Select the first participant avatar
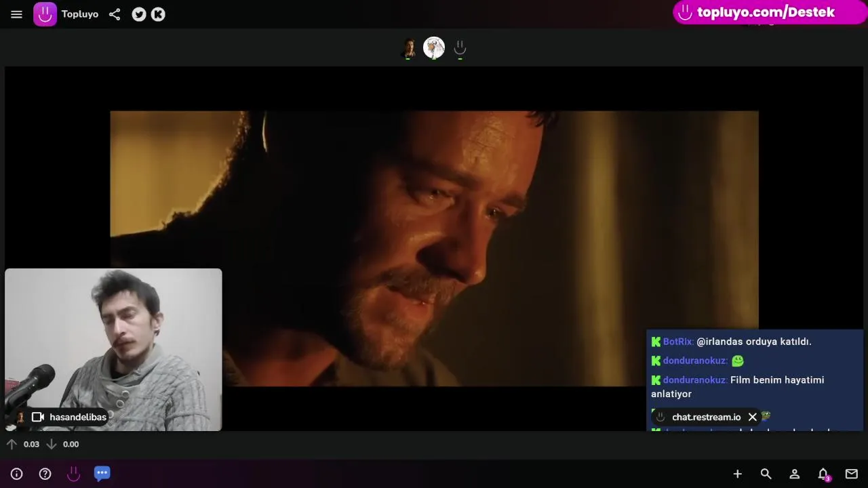Image resolution: width=868 pixels, height=488 pixels. pyautogui.click(x=409, y=48)
